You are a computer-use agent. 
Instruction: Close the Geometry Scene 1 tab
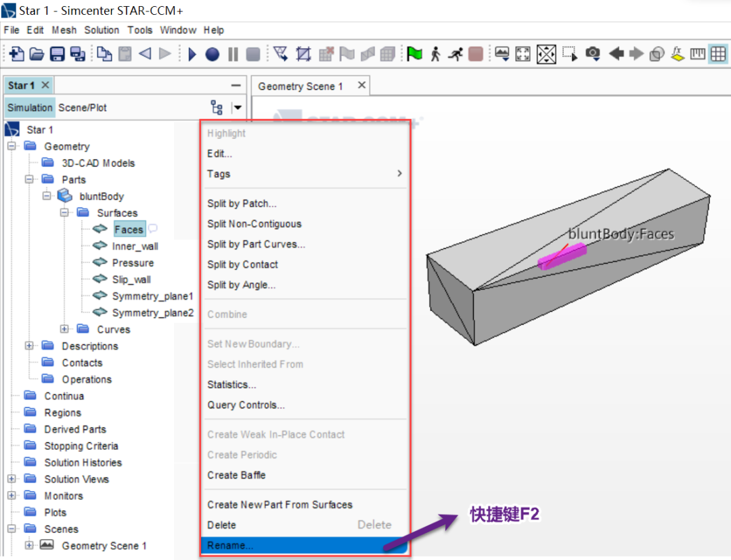pos(361,85)
